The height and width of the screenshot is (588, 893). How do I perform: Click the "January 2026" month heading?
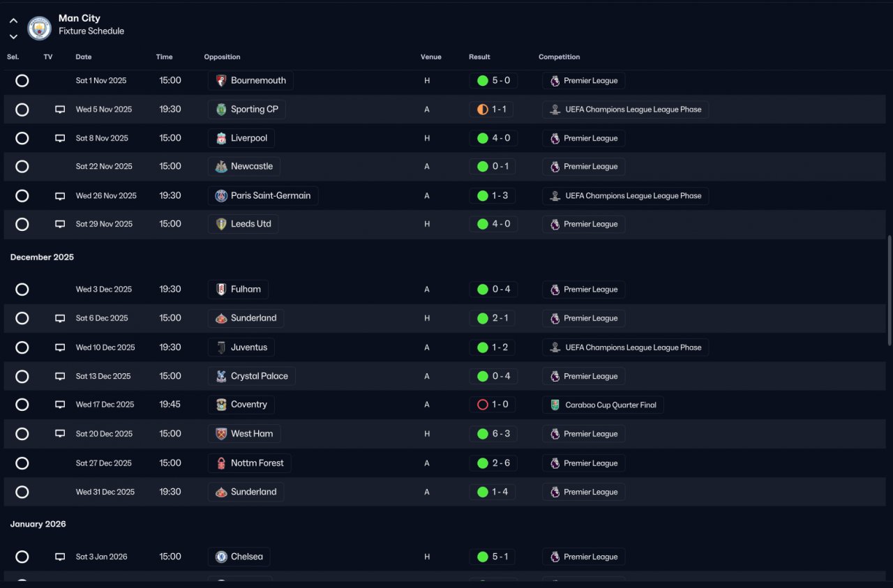coord(38,525)
